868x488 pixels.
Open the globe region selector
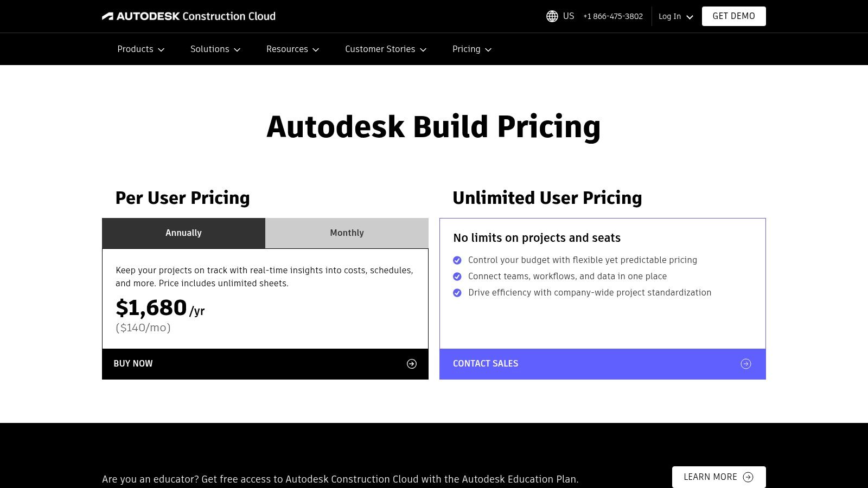pos(552,16)
